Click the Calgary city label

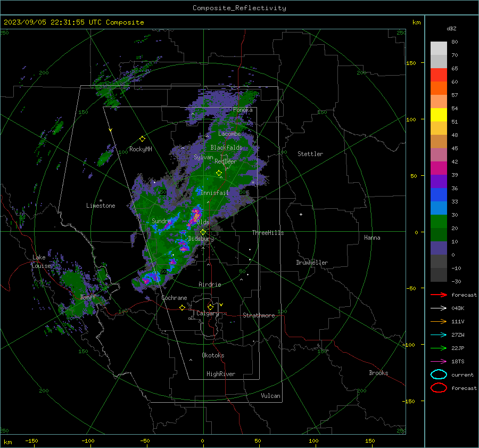tap(208, 313)
